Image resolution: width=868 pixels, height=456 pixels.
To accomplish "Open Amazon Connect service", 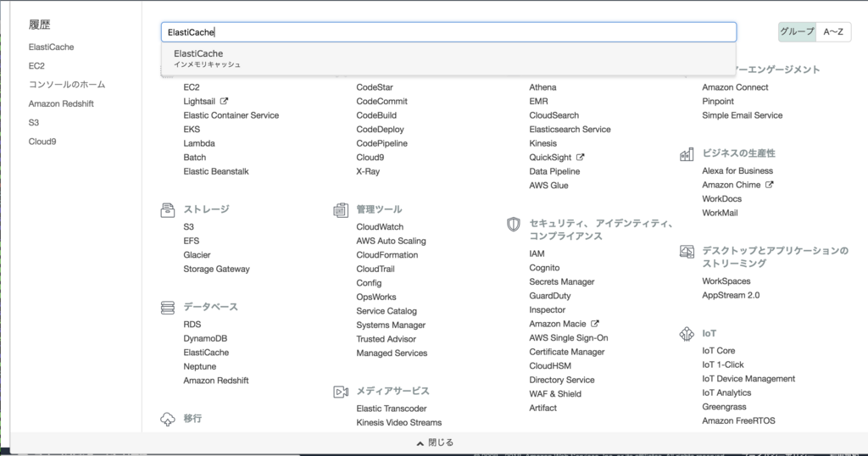I will 735,87.
